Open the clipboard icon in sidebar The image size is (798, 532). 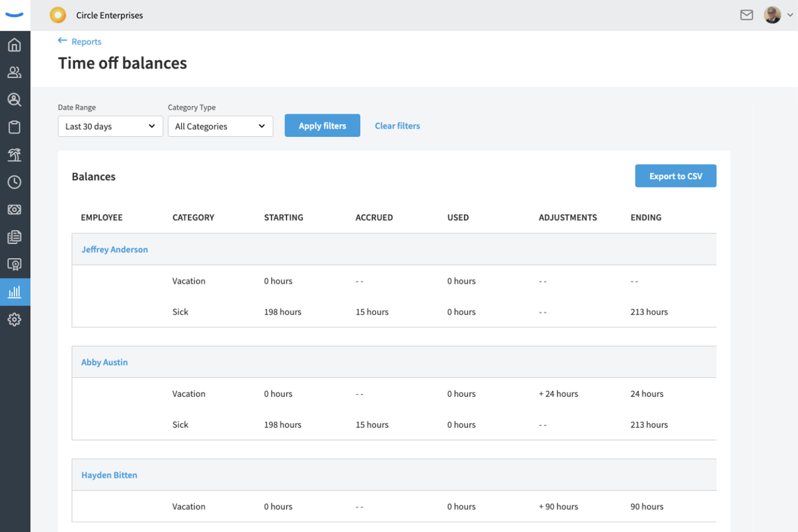coord(15,127)
